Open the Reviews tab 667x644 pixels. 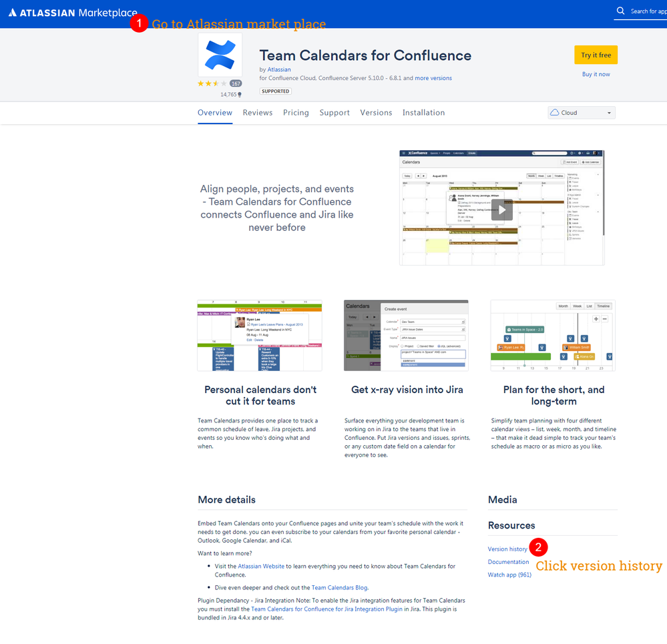click(258, 113)
